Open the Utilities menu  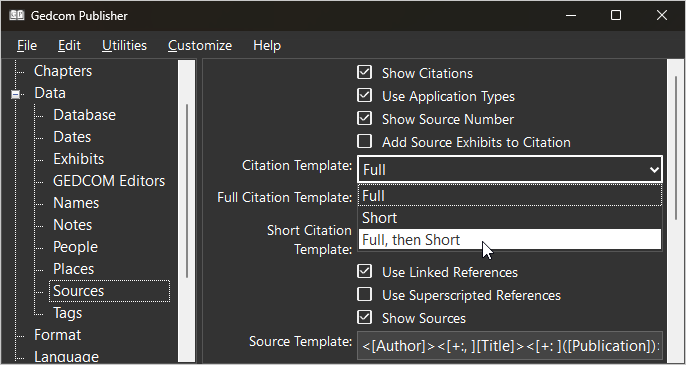124,46
